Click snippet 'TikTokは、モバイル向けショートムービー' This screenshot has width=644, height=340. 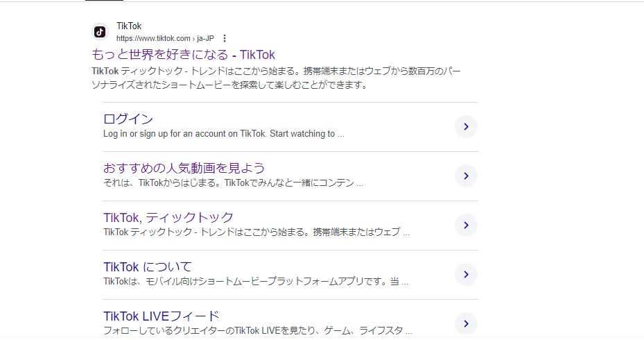pyautogui.click(x=256, y=282)
